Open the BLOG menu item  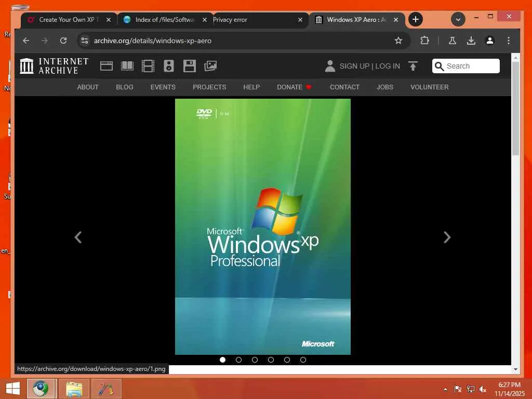(x=125, y=87)
